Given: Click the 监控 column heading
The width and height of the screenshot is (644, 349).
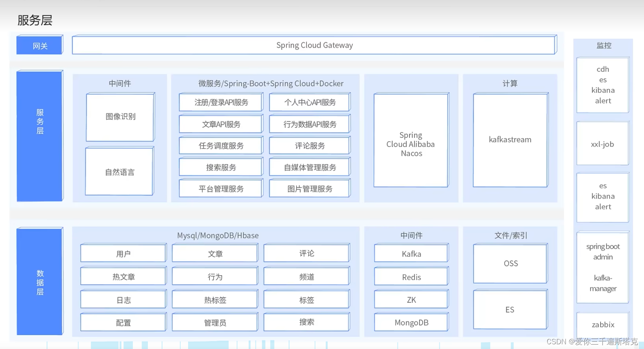Looking at the screenshot, I should tap(604, 45).
